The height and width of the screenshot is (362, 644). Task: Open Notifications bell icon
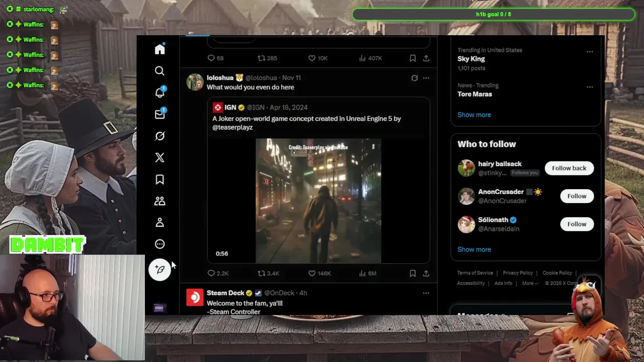[x=160, y=93]
